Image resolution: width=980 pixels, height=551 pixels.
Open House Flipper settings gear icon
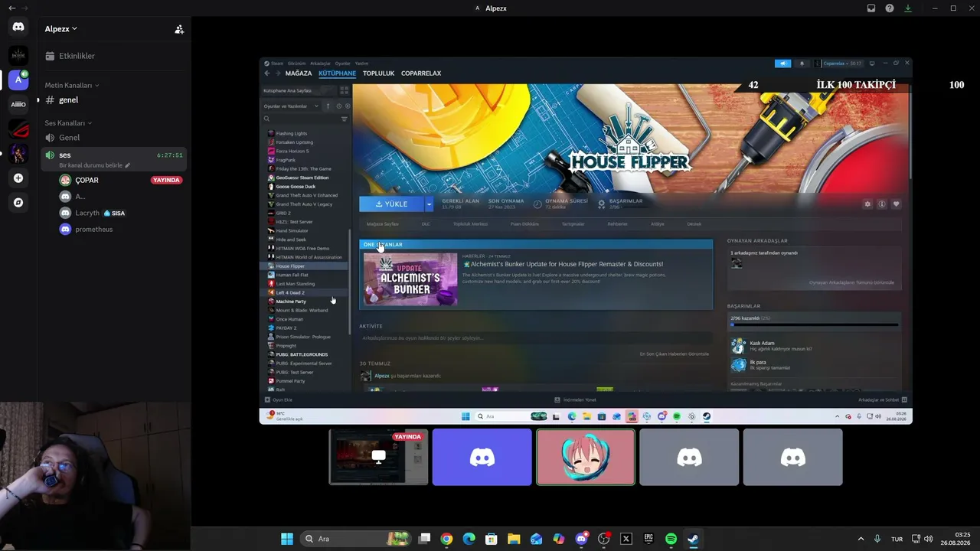[x=867, y=204]
